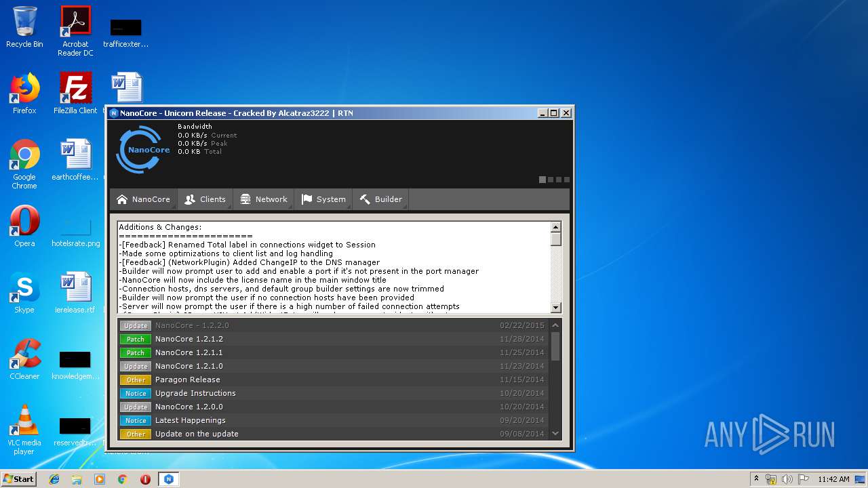Open the Paragon Release news item
868x488 pixels.
coord(332,380)
